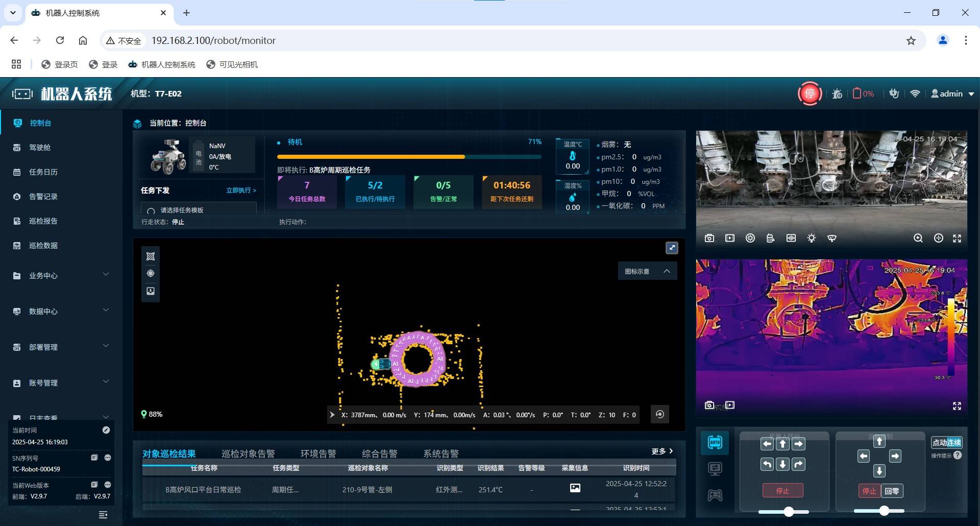This screenshot has height=526, width=980.
Task: Open the admin user dropdown
Action: coord(952,93)
